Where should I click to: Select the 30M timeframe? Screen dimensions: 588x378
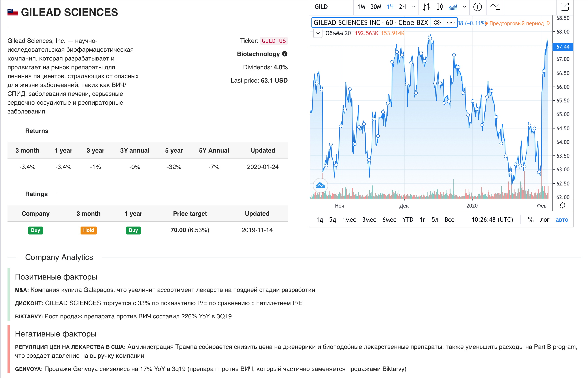click(376, 7)
